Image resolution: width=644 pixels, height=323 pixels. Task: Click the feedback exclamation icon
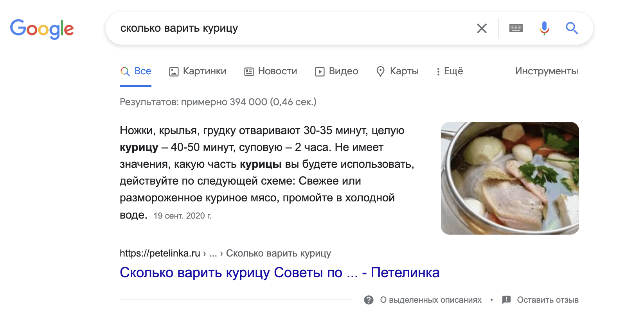[506, 300]
